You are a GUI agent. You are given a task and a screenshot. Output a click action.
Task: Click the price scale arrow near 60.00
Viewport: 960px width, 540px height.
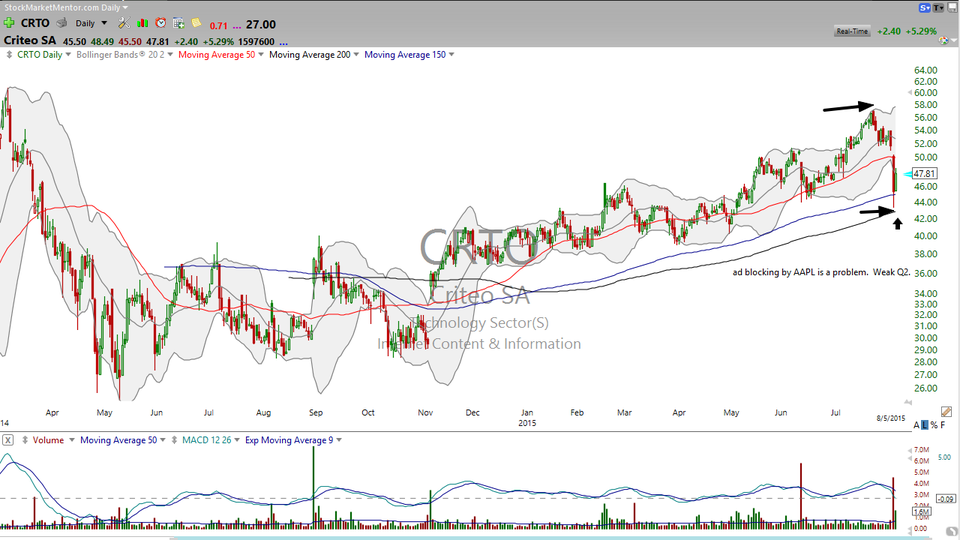909,92
